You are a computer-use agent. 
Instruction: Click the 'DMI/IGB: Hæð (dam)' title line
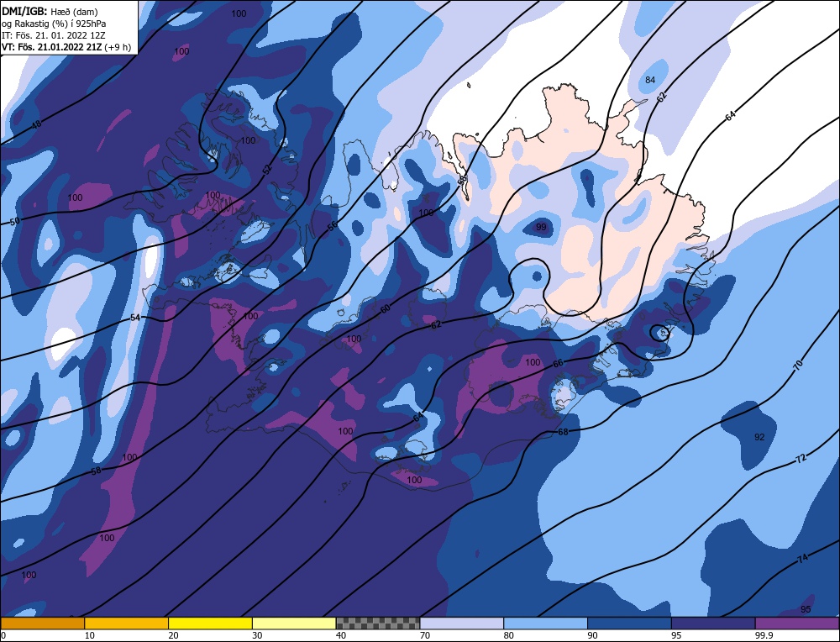tap(50, 12)
